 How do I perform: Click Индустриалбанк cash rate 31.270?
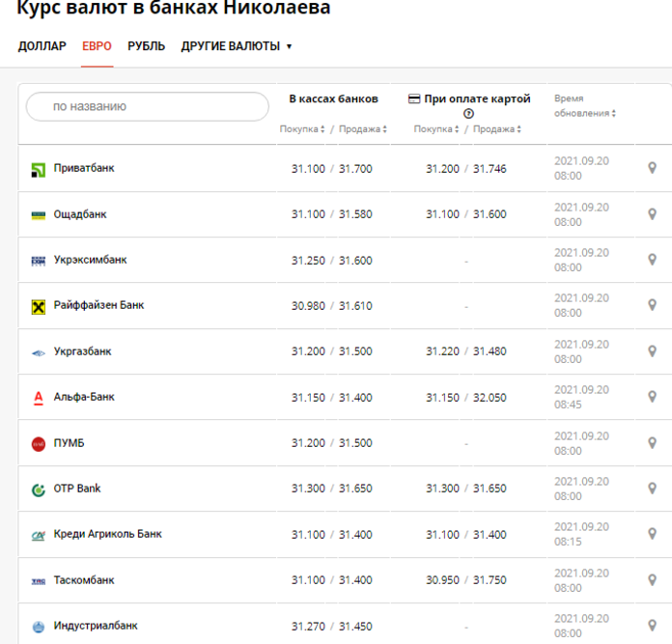click(x=308, y=627)
